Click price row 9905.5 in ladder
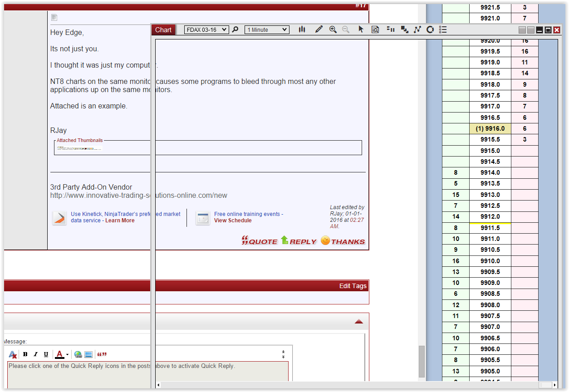The height and width of the screenshot is (392, 569). (x=490, y=360)
